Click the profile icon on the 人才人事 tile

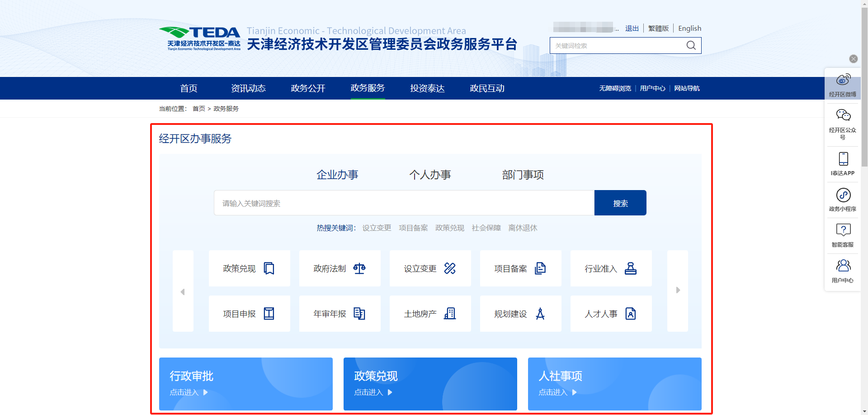pyautogui.click(x=631, y=314)
